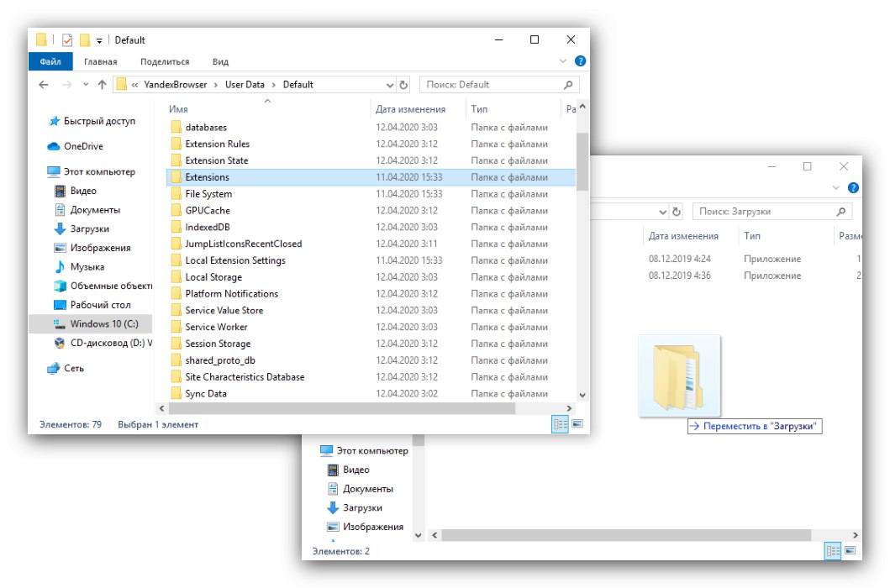Select the Extensions folder row
Viewport: 890px width, 588px height.
point(371,177)
